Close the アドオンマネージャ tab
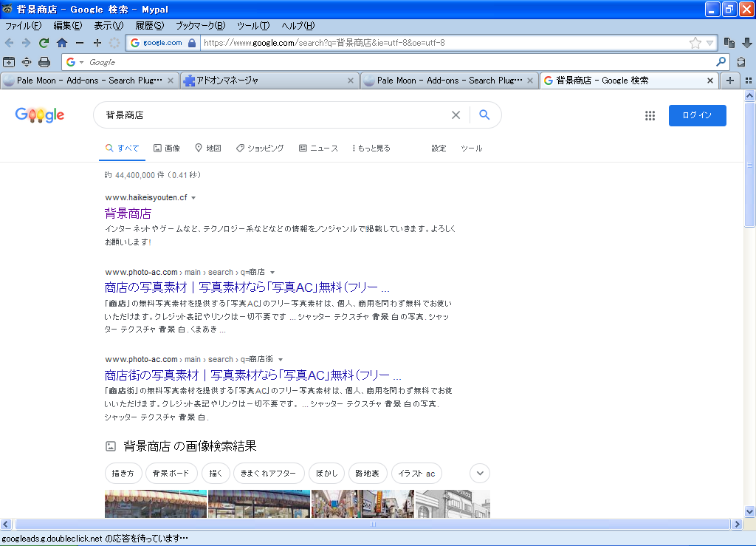 tap(351, 81)
